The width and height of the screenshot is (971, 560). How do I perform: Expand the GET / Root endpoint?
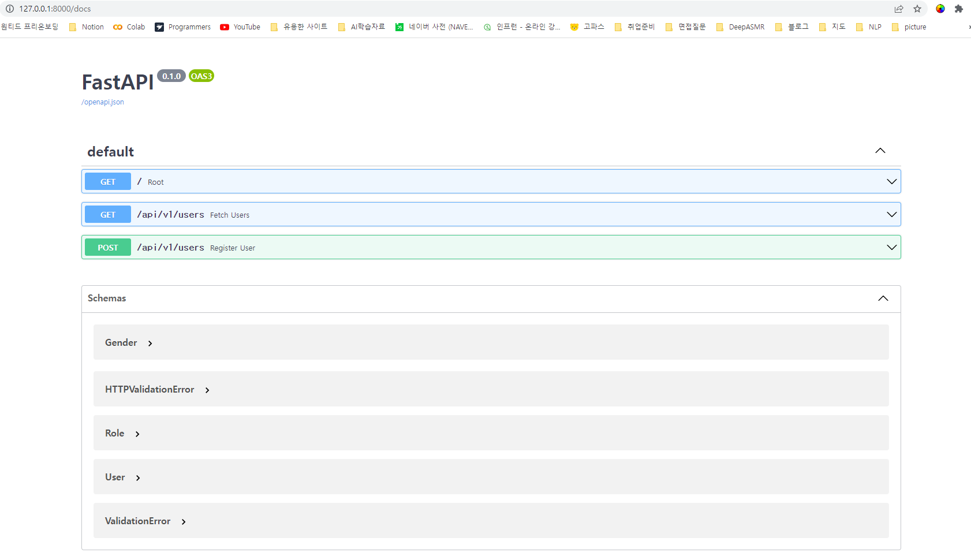point(491,181)
